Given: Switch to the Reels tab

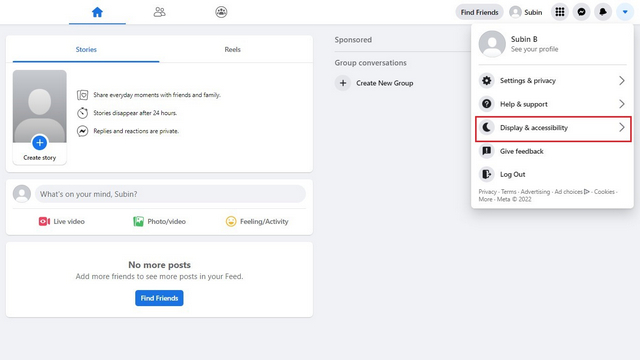Looking at the screenshot, I should click(x=233, y=49).
